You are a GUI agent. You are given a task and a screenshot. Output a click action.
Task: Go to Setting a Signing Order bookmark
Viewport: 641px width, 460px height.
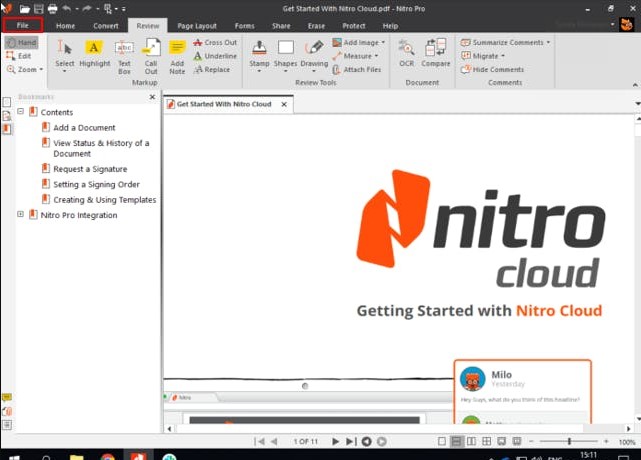96,184
